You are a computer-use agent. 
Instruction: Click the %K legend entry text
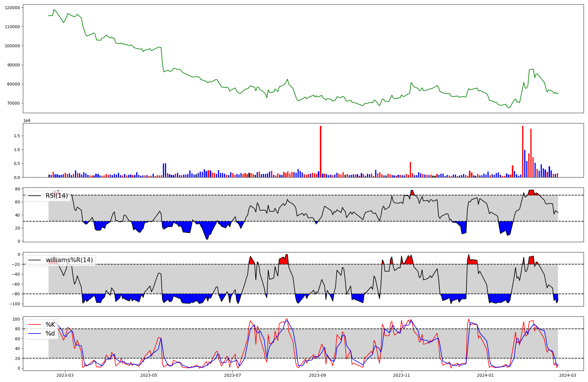click(x=50, y=325)
